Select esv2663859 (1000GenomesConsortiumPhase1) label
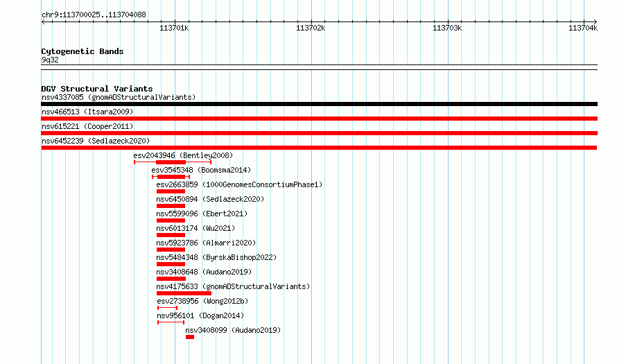Image resolution: width=617 pixels, height=364 pixels. [239, 184]
